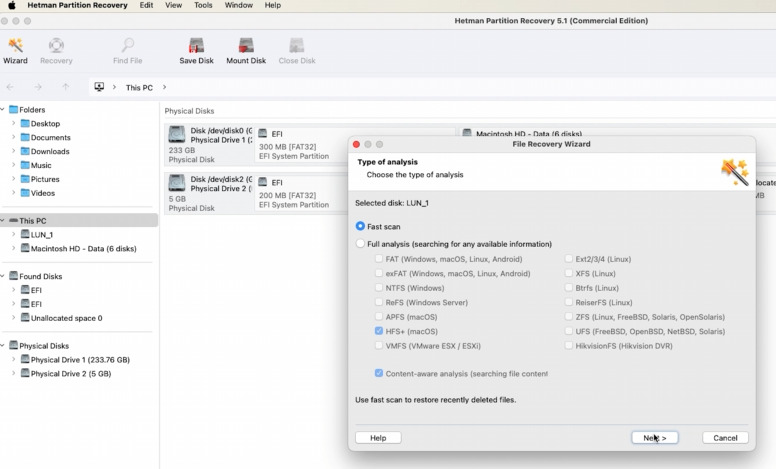Expand Physical Drive 1 node
The height and width of the screenshot is (469, 776).
coord(13,360)
